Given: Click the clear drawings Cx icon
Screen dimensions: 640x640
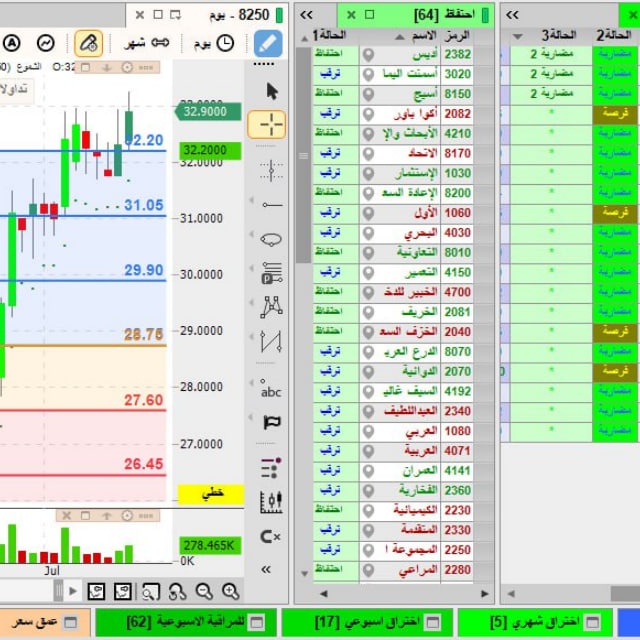Looking at the screenshot, I should click(270, 536).
